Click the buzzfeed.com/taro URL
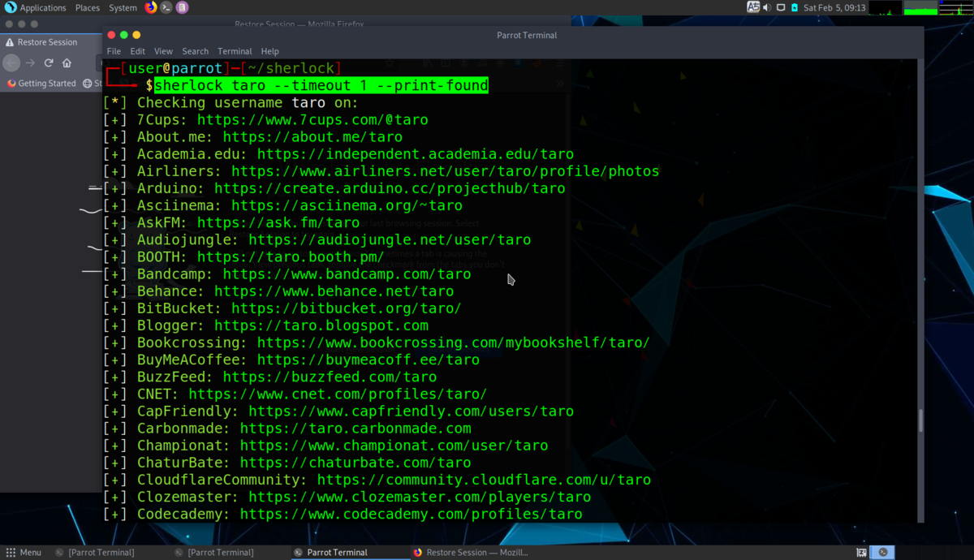Screen dimensions: 974x560 (x=330, y=377)
